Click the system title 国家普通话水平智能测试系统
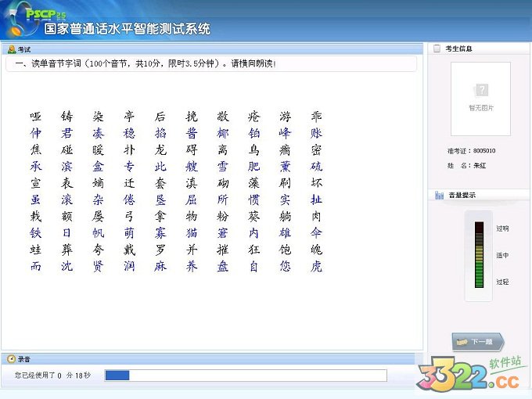The height and width of the screenshot is (399, 532). (x=128, y=28)
